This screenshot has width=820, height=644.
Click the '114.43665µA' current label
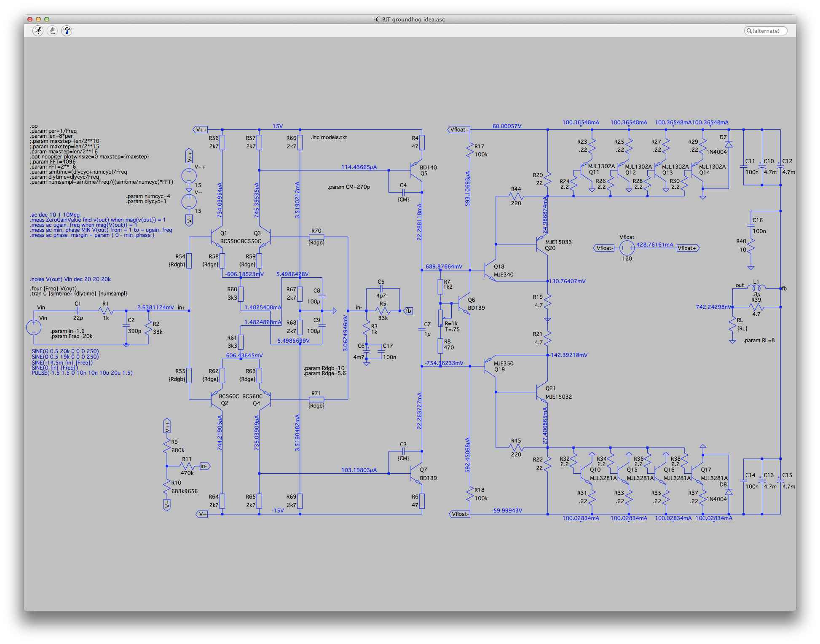click(x=359, y=167)
